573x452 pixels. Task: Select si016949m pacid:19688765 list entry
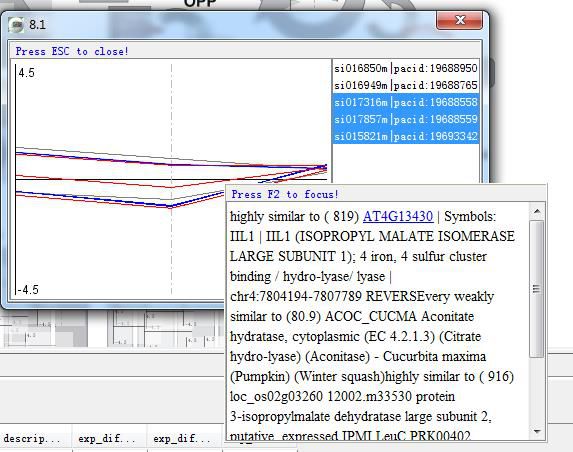(x=406, y=85)
